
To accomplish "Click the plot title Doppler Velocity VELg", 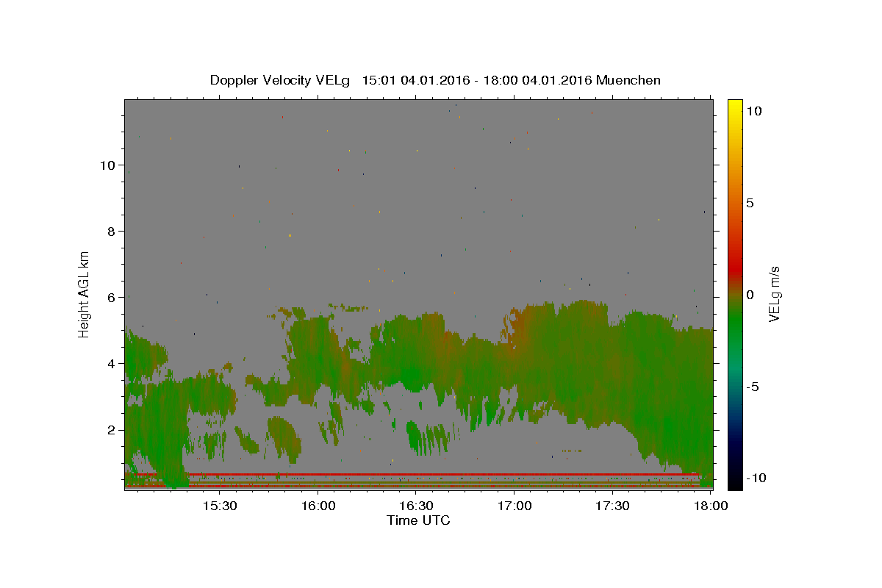I will (282, 80).
